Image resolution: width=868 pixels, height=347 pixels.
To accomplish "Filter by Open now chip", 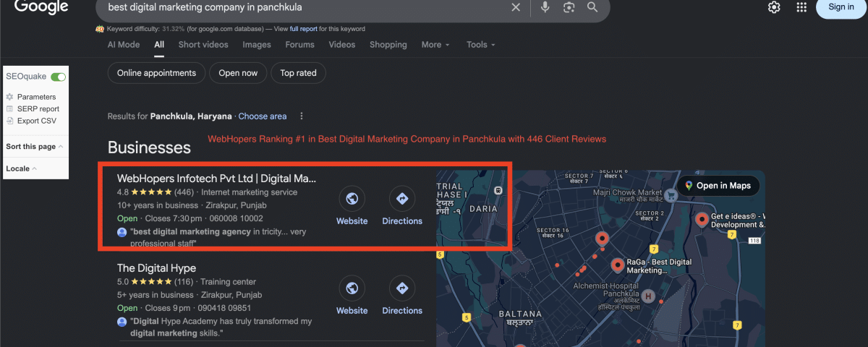I will (x=238, y=73).
